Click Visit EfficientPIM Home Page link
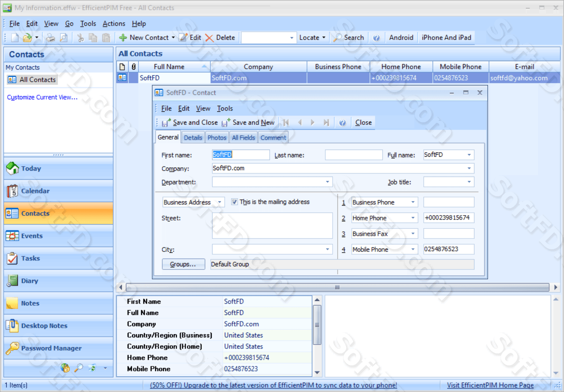This screenshot has height=392, width=564. 490,385
